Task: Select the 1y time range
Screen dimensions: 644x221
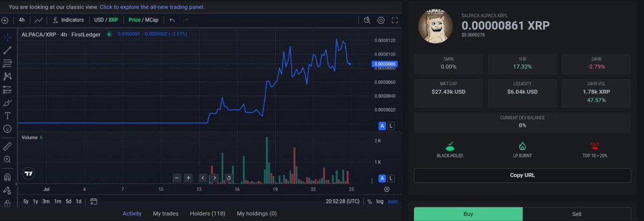Action: (x=35, y=202)
